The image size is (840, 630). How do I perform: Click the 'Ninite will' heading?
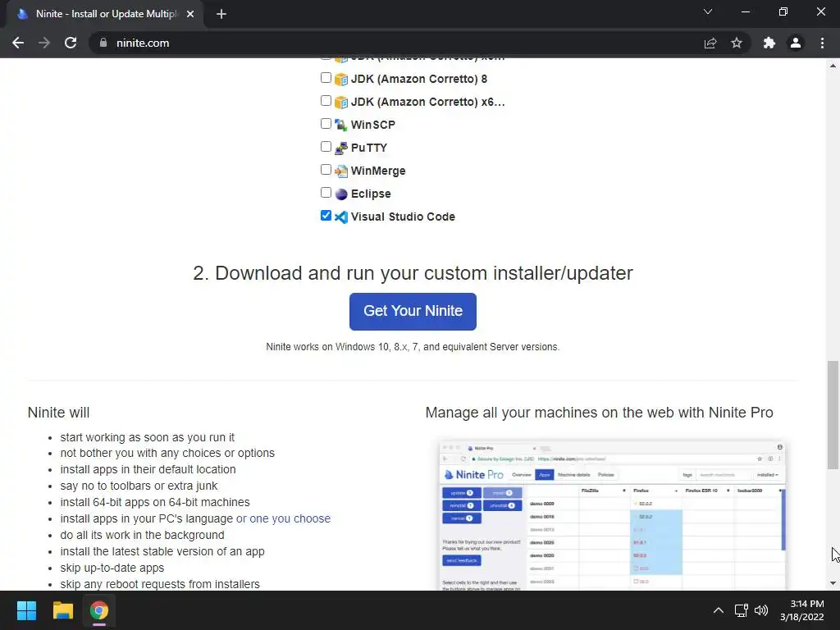[x=58, y=413]
